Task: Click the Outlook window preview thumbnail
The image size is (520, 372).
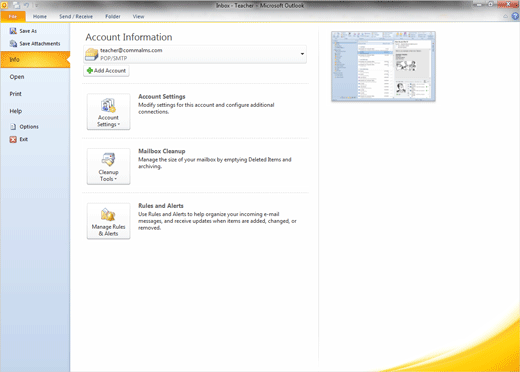Action: 383,66
